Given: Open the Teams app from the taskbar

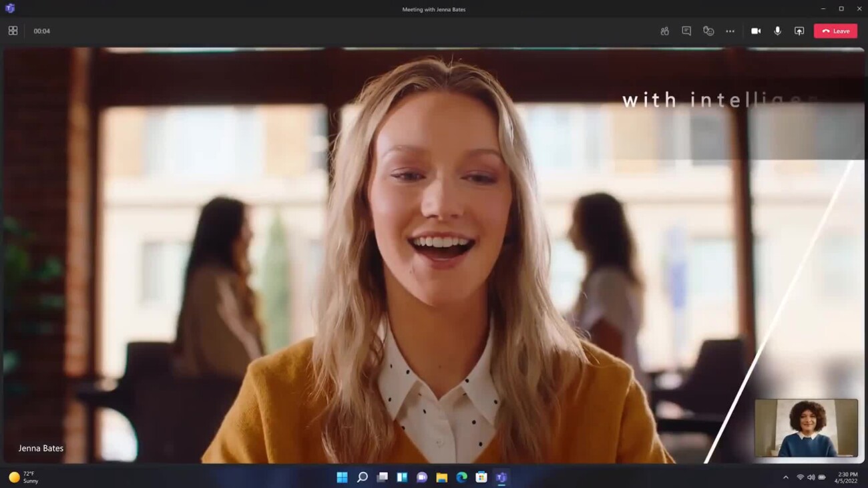Looking at the screenshot, I should point(501,477).
